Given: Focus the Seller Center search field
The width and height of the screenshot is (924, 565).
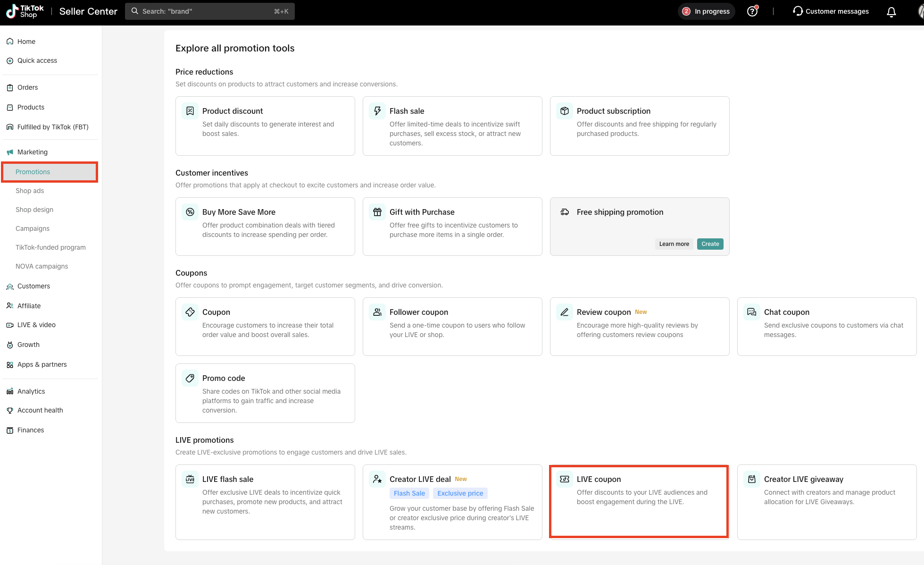Looking at the screenshot, I should [209, 11].
